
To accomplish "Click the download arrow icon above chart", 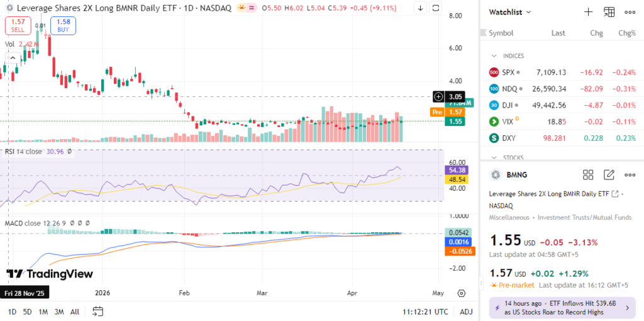I will (x=421, y=8).
